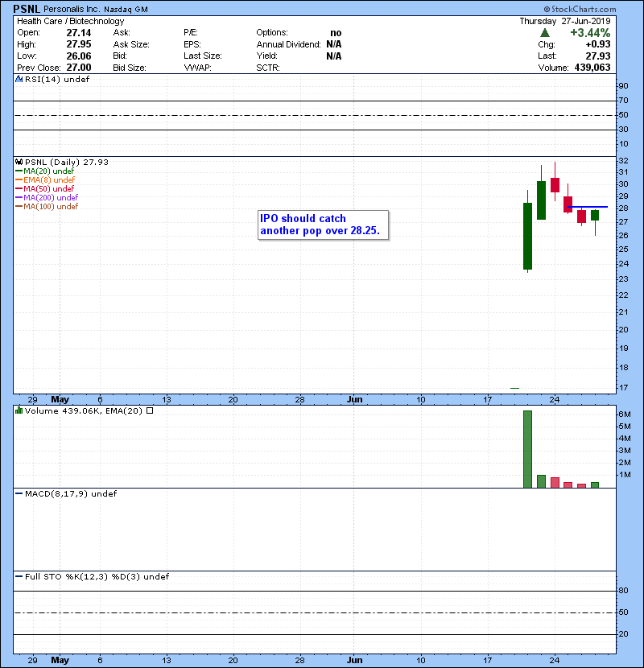Viewport: 644px width, 668px height.
Task: Click the Health Care / Biotechnology sector label
Action: click(70, 21)
